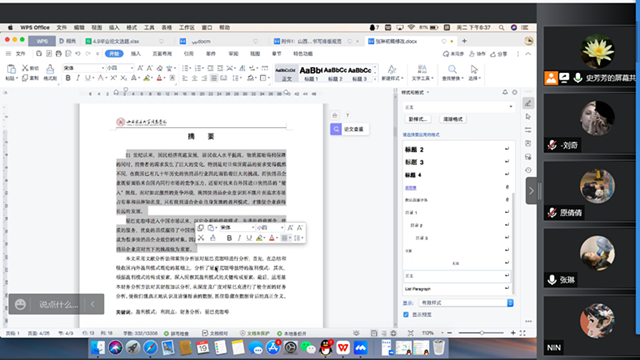Click the New Style button in styles panel
This screenshot has width=640, height=360.
click(418, 119)
